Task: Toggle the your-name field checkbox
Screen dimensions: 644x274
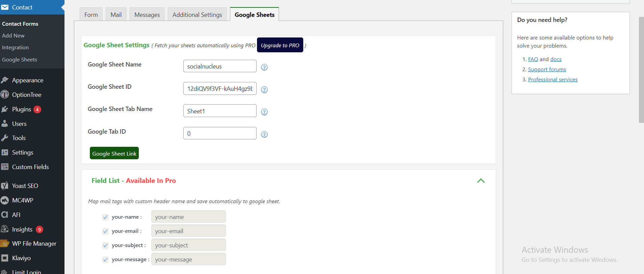Action: click(105, 217)
